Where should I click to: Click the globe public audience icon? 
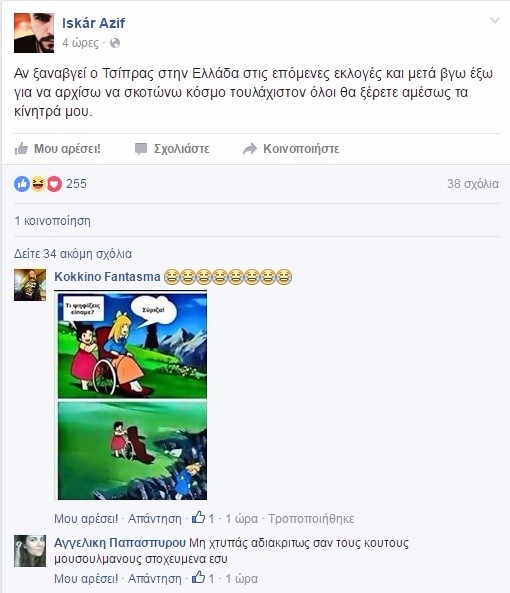115,43
